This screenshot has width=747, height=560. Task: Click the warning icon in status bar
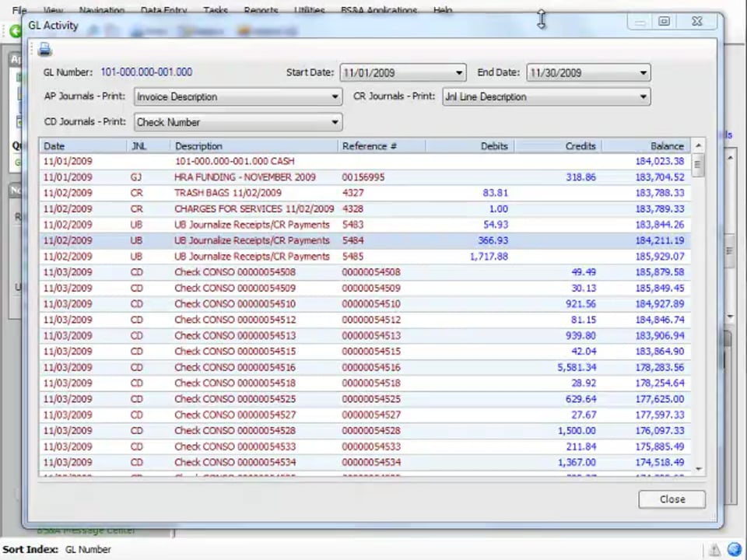tap(714, 550)
